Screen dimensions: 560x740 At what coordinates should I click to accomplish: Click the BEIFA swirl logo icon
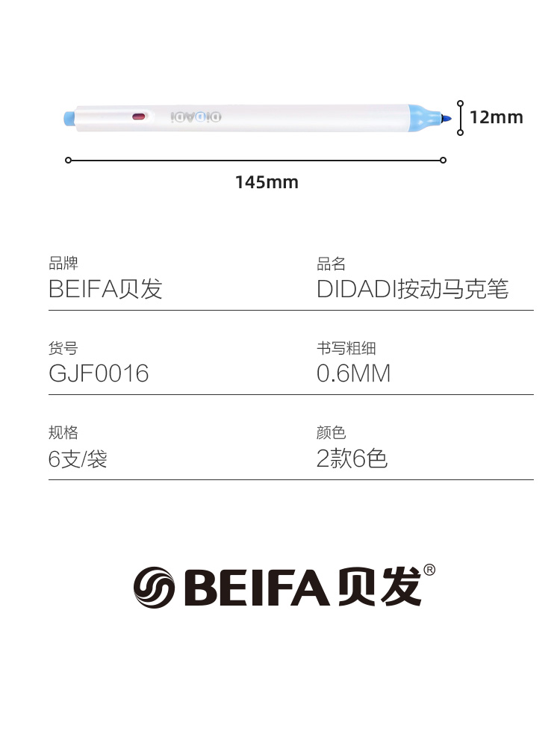[154, 586]
